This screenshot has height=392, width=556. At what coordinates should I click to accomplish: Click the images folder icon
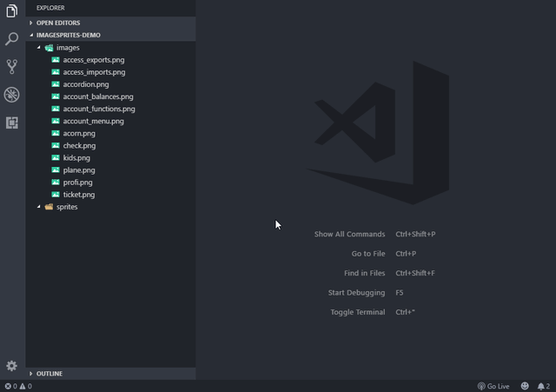click(x=49, y=48)
